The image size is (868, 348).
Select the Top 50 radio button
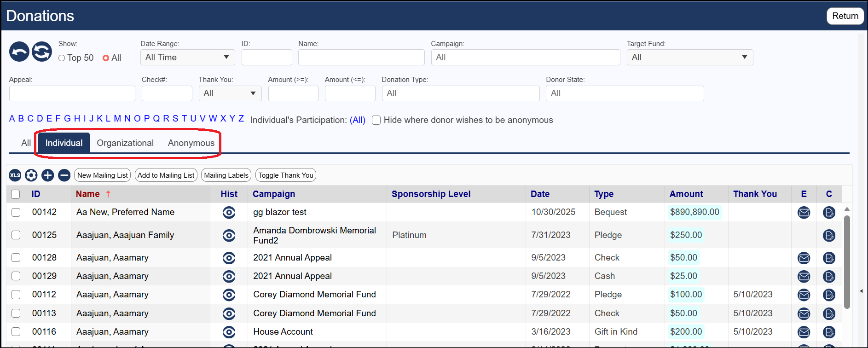62,58
